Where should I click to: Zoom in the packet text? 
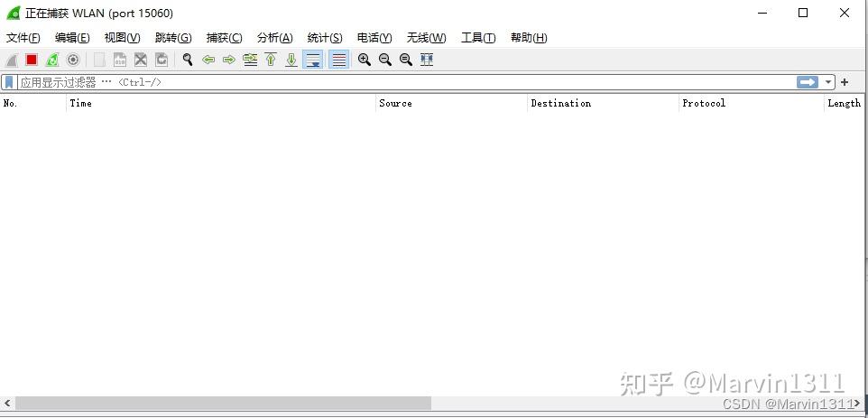pyautogui.click(x=365, y=60)
